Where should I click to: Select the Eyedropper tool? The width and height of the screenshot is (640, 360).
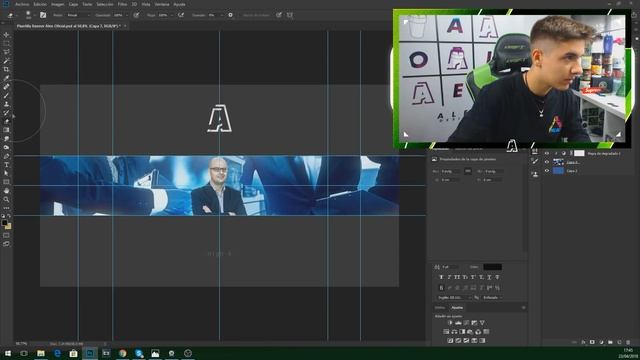(x=6, y=78)
